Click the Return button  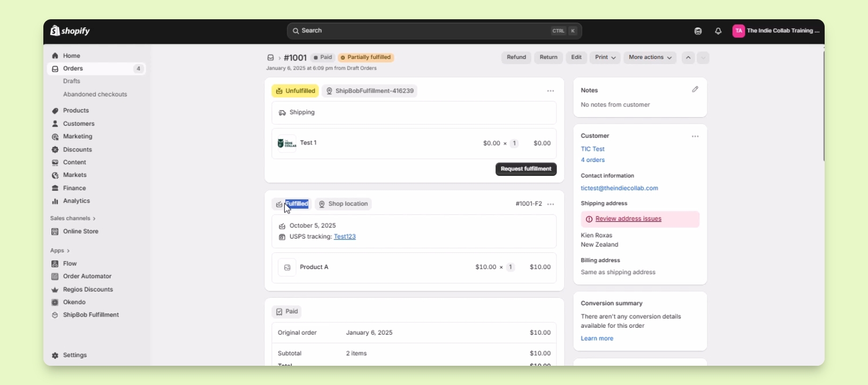tap(549, 58)
